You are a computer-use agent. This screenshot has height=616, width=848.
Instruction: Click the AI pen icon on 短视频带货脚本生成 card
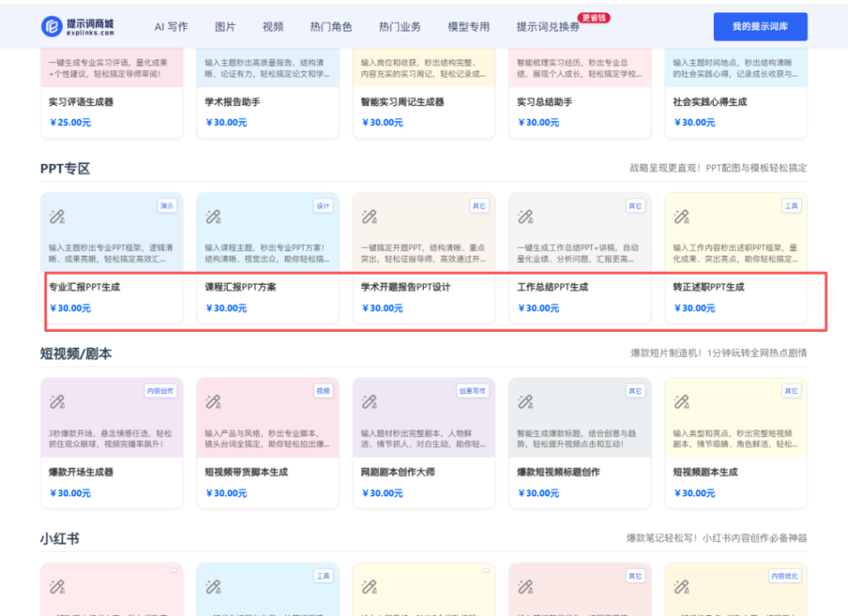[x=213, y=402]
